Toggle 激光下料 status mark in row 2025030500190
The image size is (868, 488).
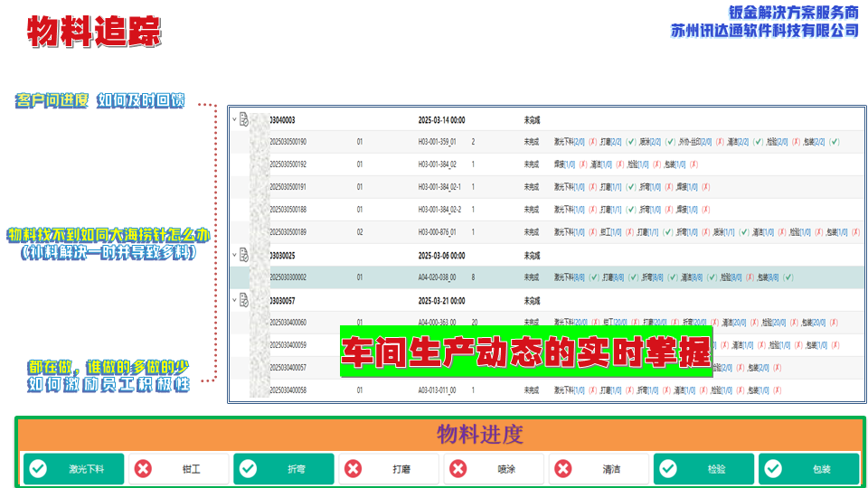tap(592, 142)
